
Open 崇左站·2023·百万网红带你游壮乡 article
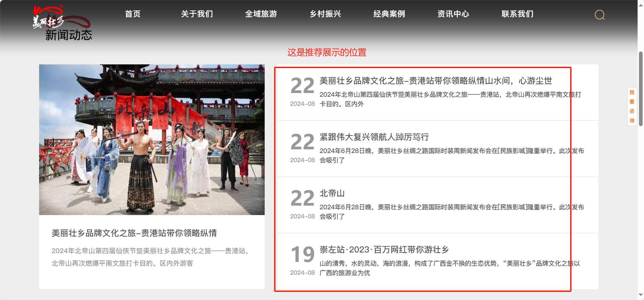coord(384,250)
